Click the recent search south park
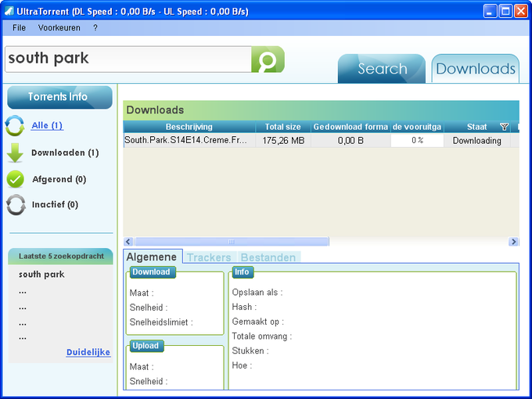The image size is (532, 399). pyautogui.click(x=41, y=274)
